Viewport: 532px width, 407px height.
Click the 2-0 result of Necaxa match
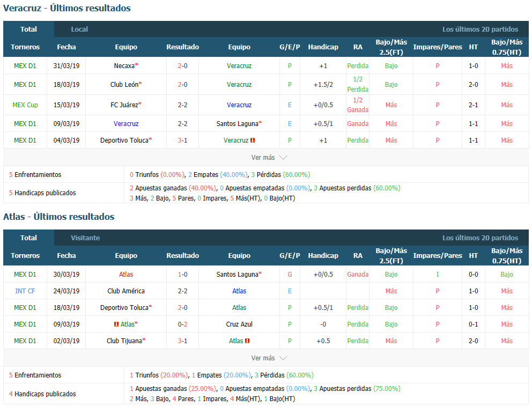(x=182, y=66)
